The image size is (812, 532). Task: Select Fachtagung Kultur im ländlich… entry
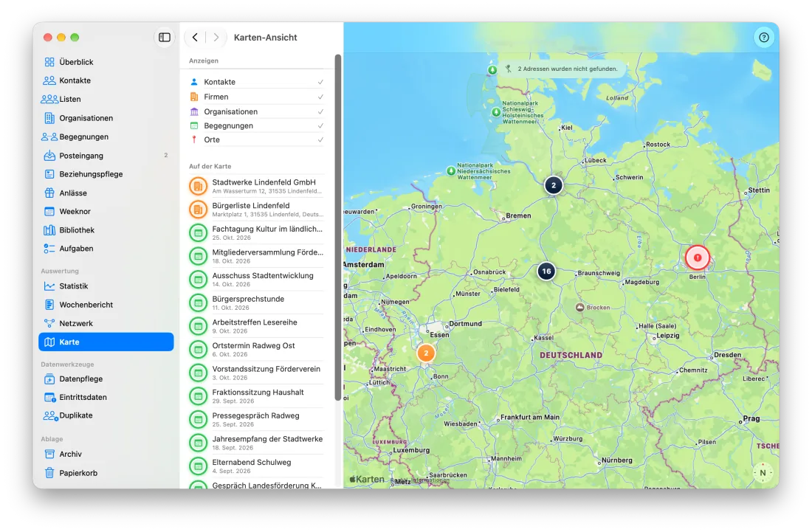(257, 233)
